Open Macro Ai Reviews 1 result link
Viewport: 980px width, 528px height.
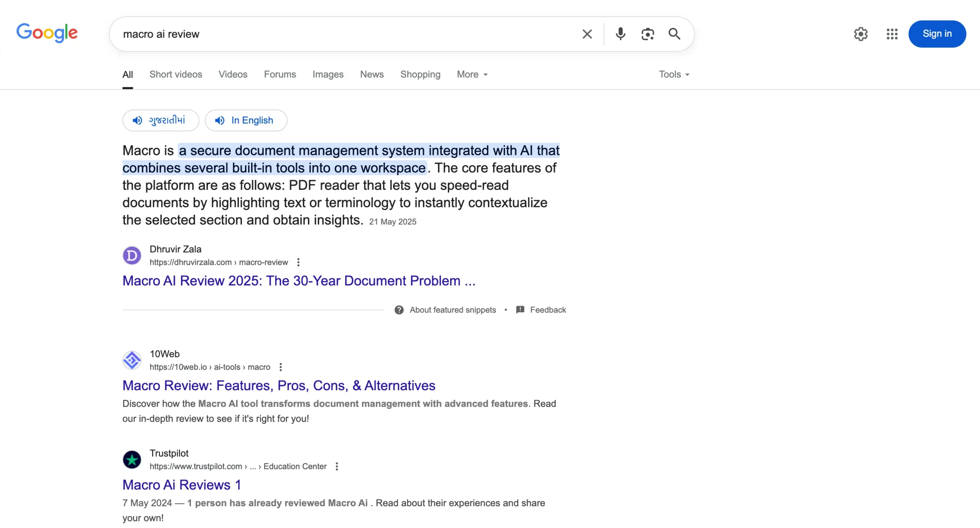point(181,485)
